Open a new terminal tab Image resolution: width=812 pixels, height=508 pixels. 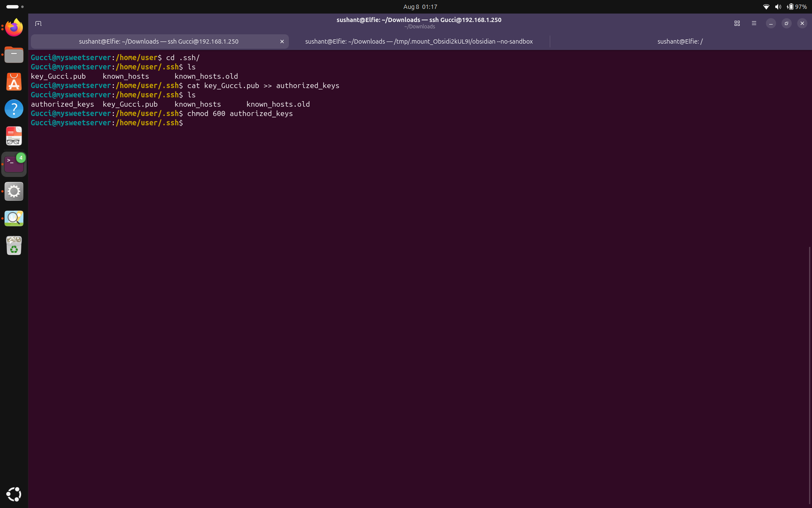(x=38, y=24)
